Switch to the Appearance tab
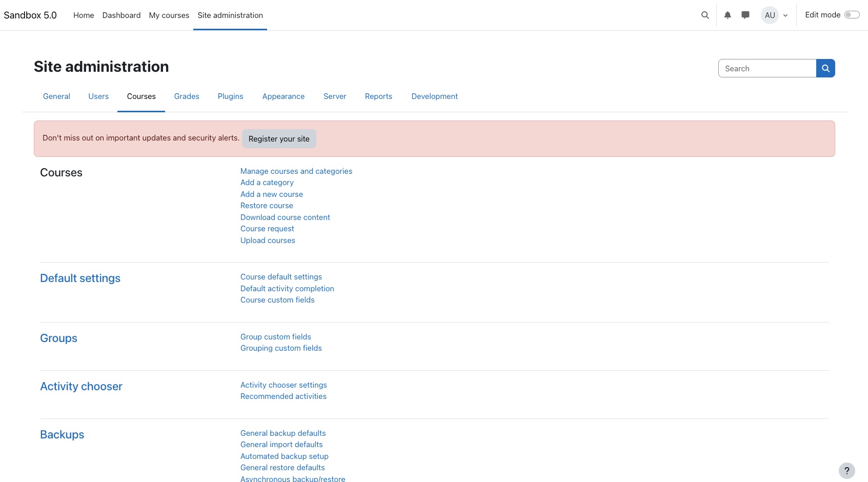This screenshot has width=868, height=482. [x=283, y=96]
